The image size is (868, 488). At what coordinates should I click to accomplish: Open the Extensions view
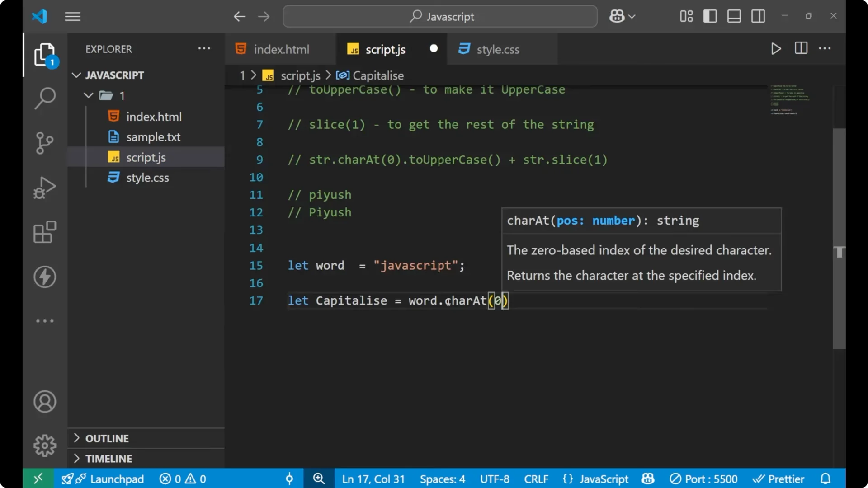pos(44,232)
